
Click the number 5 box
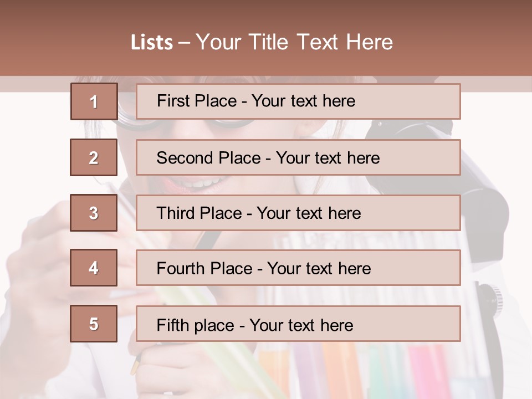(x=94, y=324)
